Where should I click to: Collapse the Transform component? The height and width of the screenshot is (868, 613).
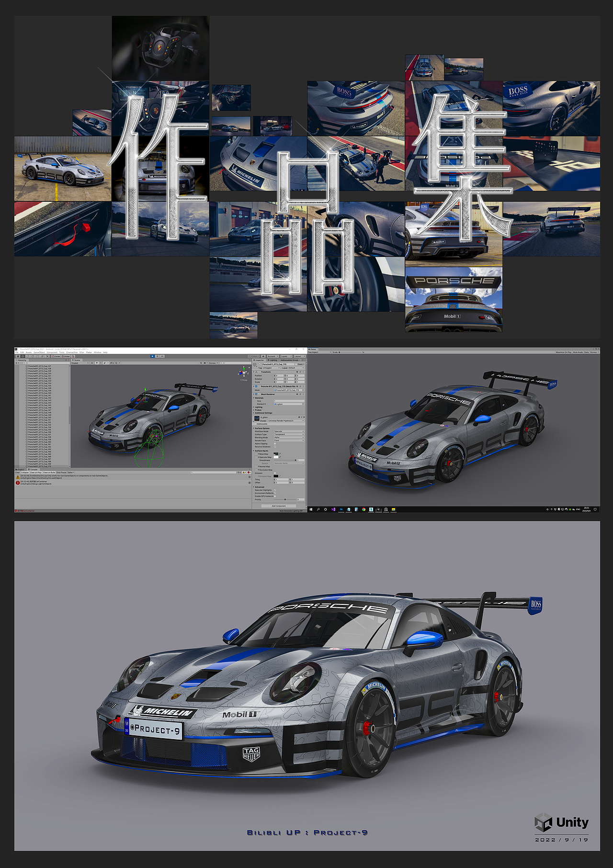pyautogui.click(x=253, y=372)
